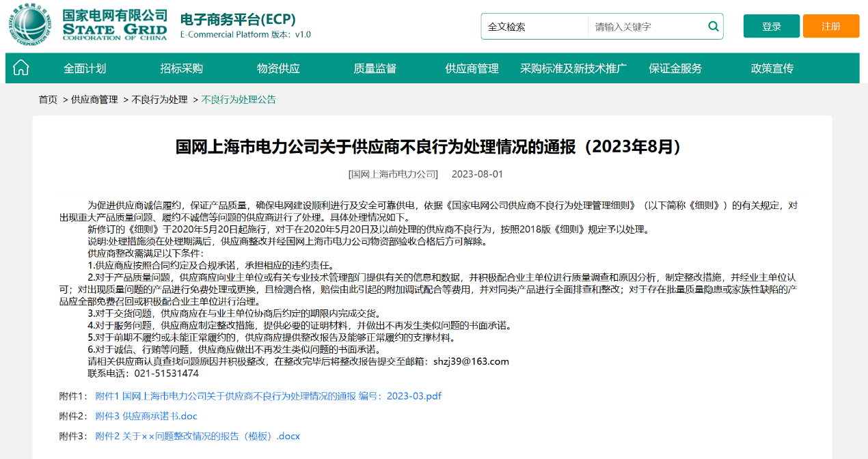Open the 政策宣传 menu

(x=772, y=68)
